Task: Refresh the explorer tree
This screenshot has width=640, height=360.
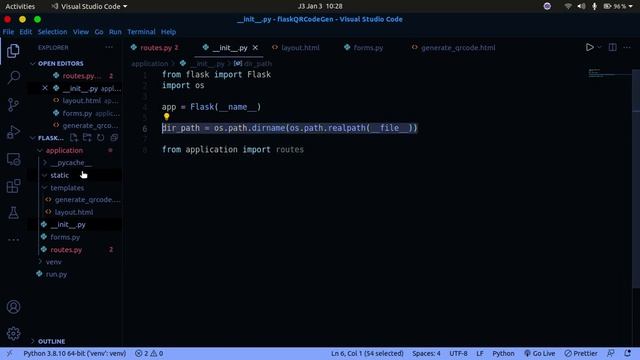Action: (100, 138)
